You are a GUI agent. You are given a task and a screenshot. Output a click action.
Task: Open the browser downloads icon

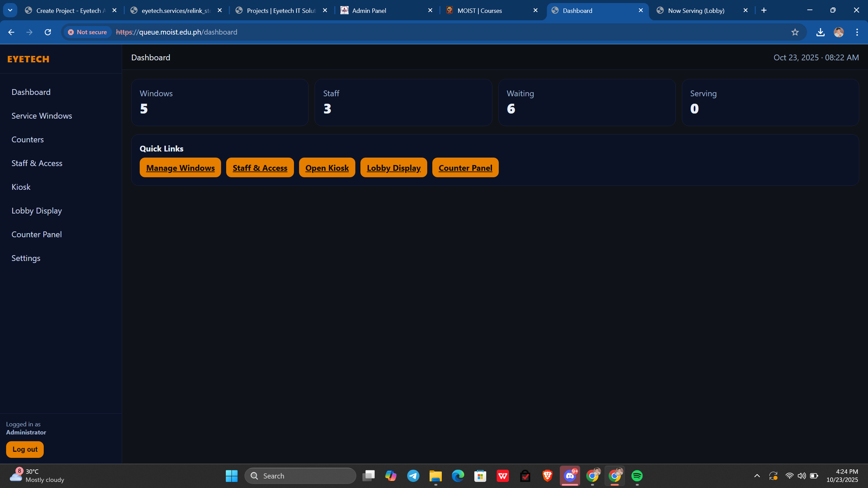[820, 32]
